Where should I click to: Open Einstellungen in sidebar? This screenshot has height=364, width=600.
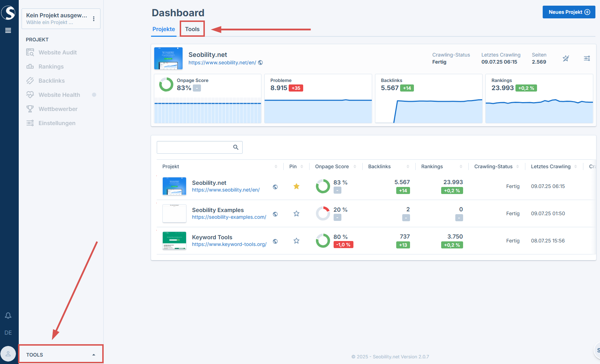[57, 123]
